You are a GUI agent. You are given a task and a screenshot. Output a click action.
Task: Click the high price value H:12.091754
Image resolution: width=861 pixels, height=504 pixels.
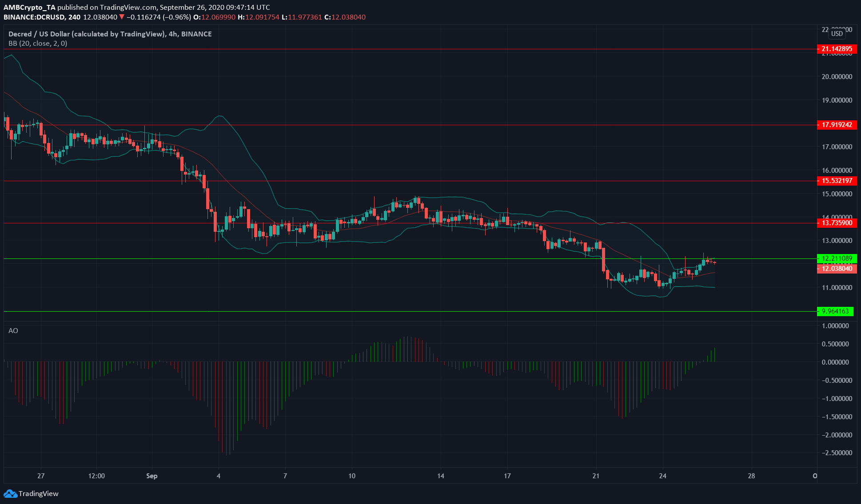[x=259, y=17]
